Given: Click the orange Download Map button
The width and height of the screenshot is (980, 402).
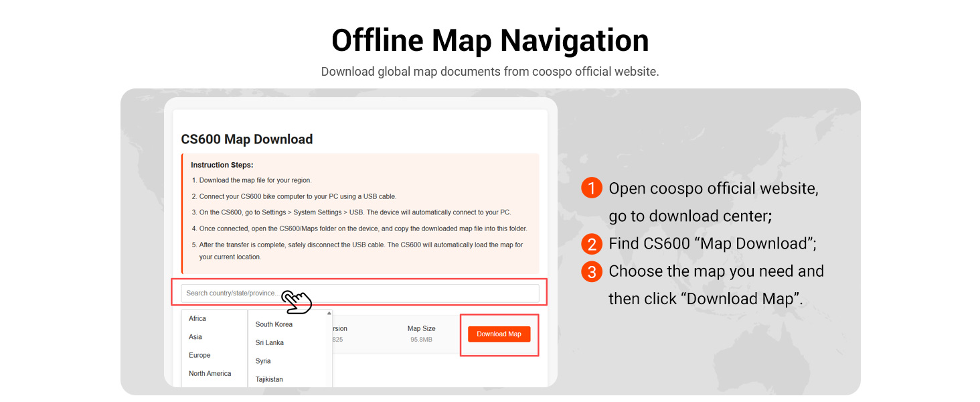Looking at the screenshot, I should [499, 334].
